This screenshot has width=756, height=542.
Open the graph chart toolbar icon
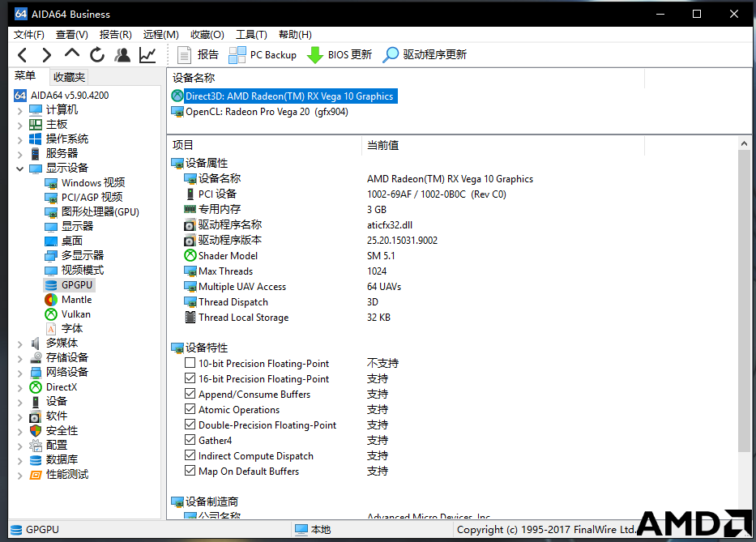[147, 55]
